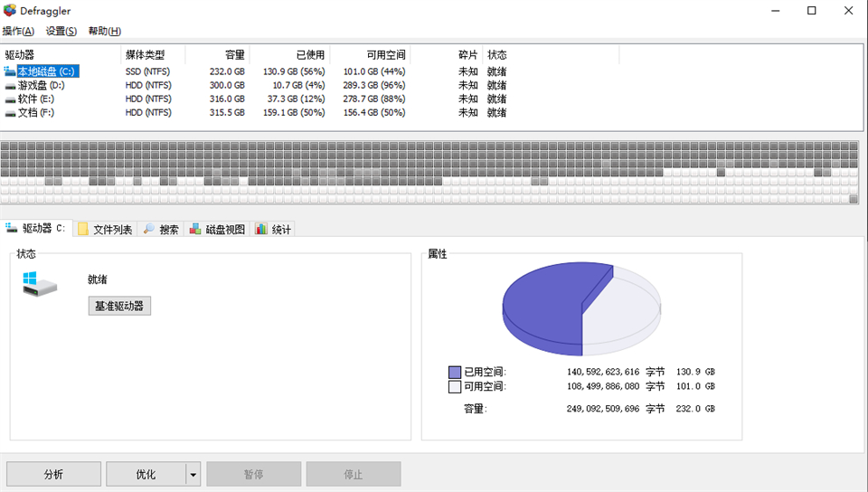Image resolution: width=868 pixels, height=492 pixels.
Task: Switch to the 驱动器 C: tab
Action: 36,230
